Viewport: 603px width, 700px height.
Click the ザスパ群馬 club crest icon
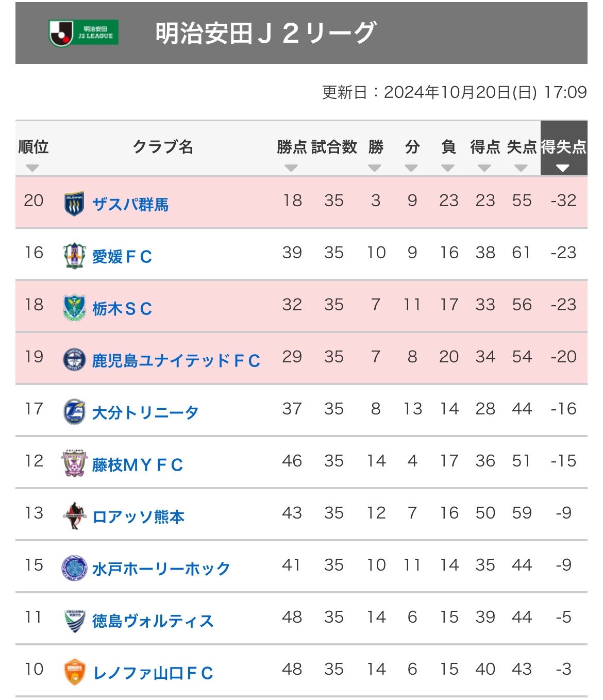tap(74, 204)
